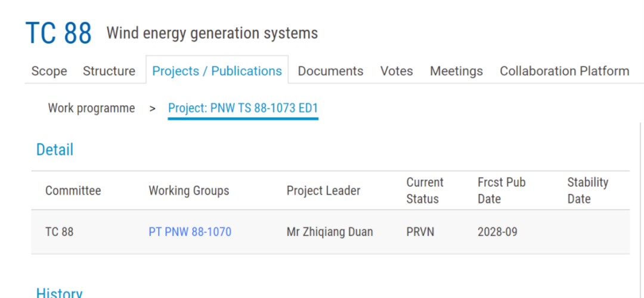Click the History section heading

coord(59,293)
